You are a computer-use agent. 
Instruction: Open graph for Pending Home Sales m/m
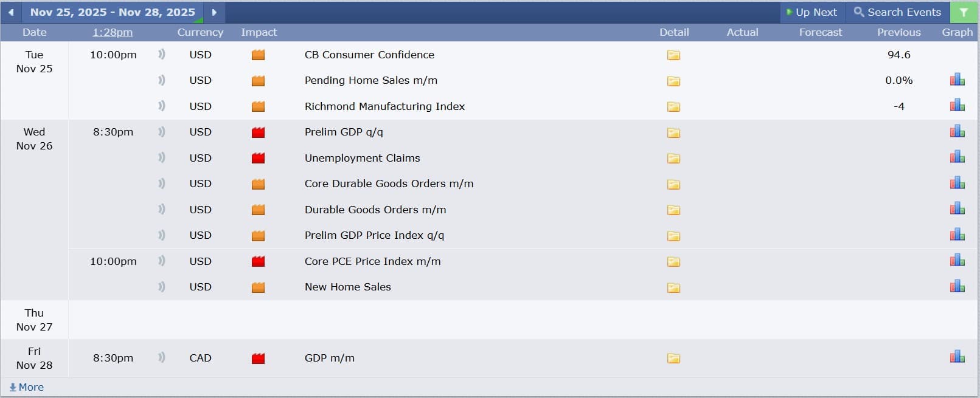point(957,80)
